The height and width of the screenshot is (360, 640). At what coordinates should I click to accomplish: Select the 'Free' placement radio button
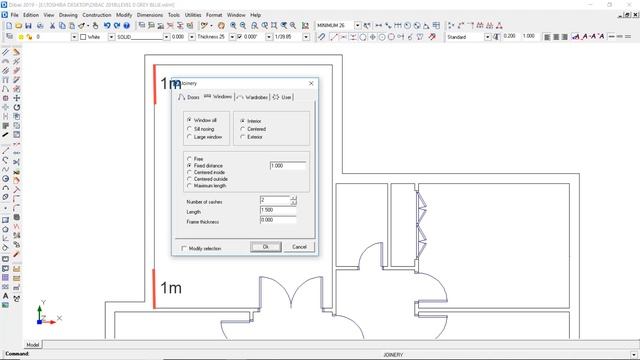(x=189, y=159)
